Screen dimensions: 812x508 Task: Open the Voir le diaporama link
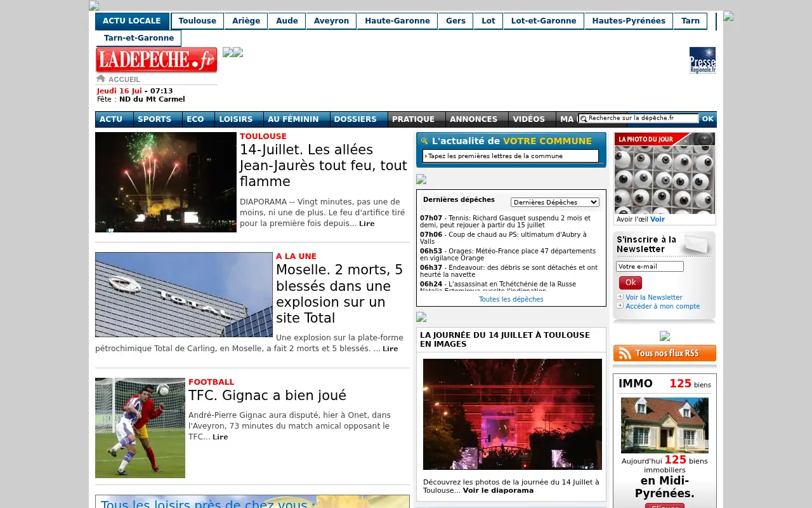coord(498,490)
